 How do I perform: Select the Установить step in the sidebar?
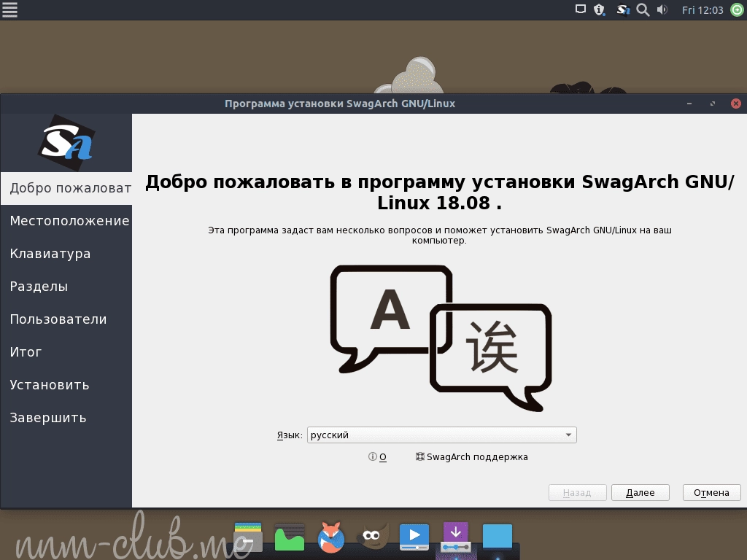(66, 385)
